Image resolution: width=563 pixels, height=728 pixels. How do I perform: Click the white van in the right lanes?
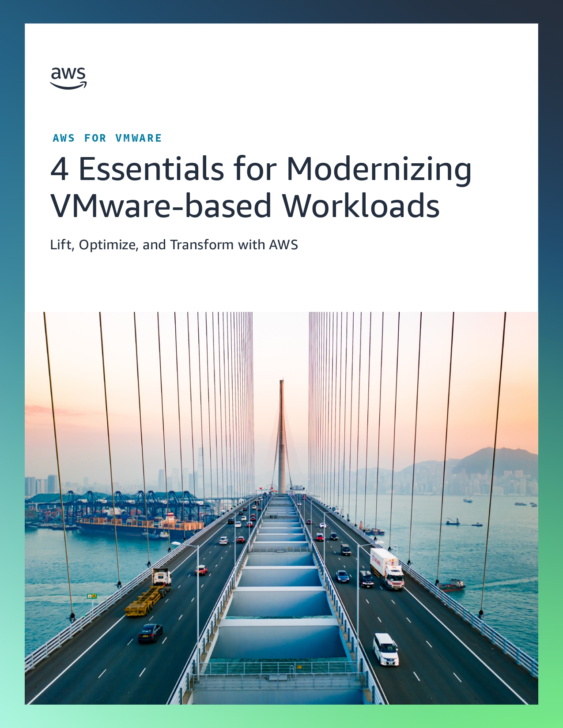point(385,649)
